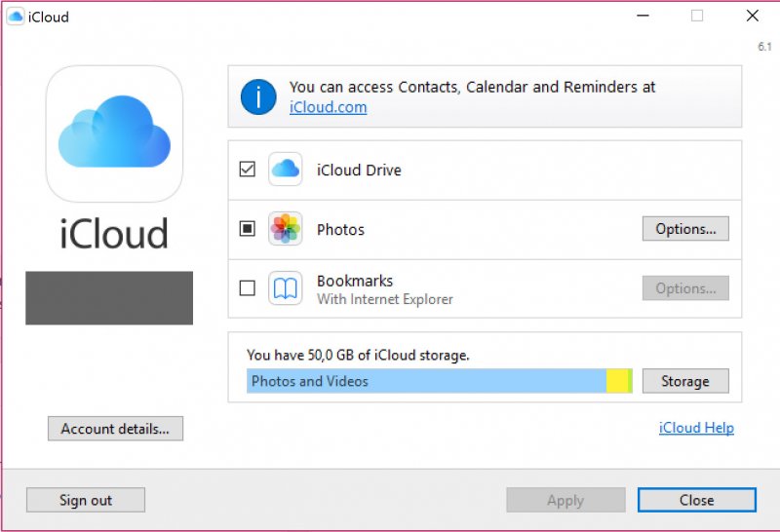The image size is (780, 532).
Task: Click the version number 6.1 text
Action: [764, 47]
